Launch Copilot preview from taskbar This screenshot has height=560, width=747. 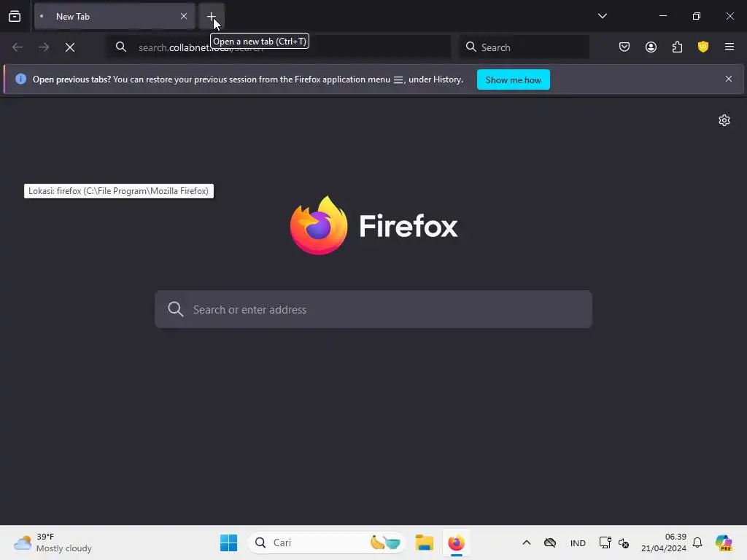[723, 542]
